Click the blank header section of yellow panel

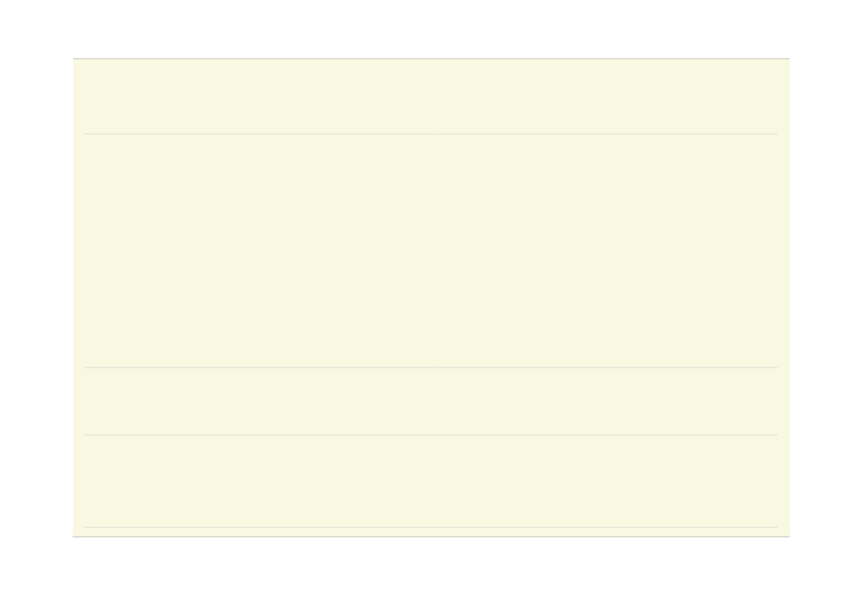(x=431, y=97)
